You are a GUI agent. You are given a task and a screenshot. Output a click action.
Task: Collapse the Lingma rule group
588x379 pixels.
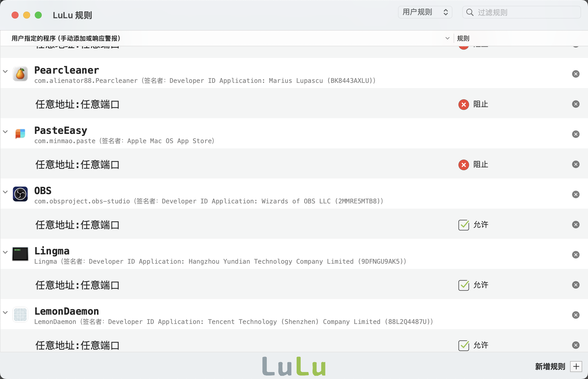5,252
